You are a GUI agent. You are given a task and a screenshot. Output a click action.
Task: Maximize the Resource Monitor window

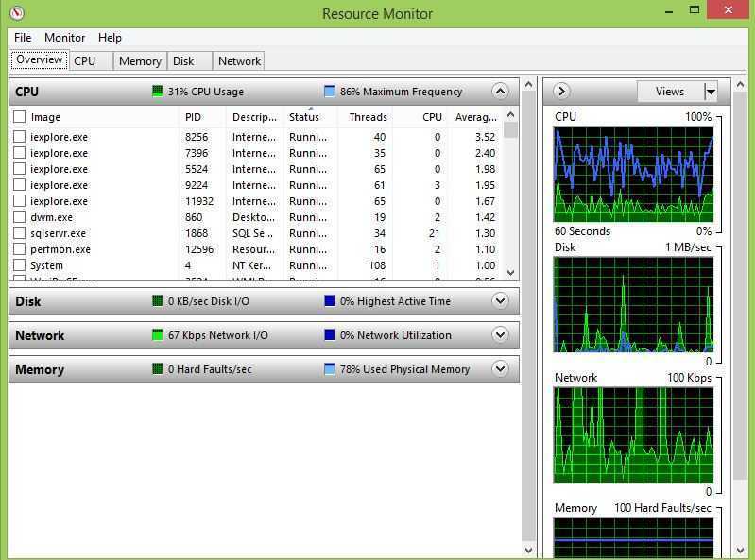(x=695, y=10)
